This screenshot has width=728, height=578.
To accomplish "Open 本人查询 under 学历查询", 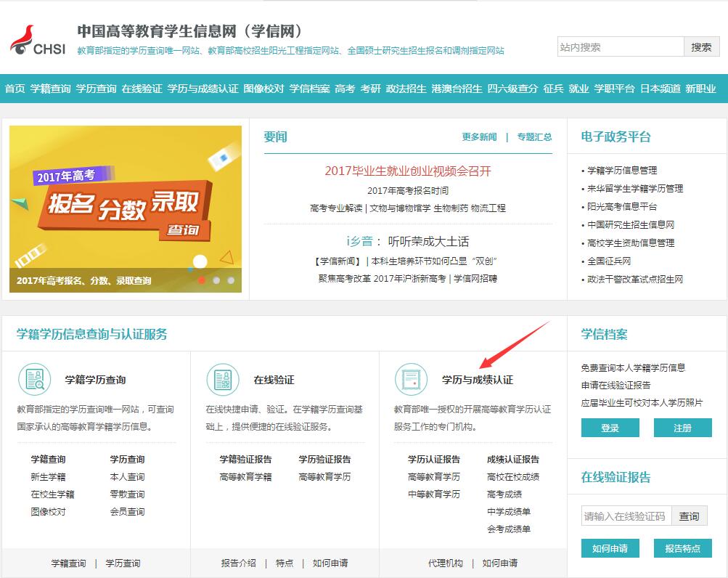I will 127,477.
